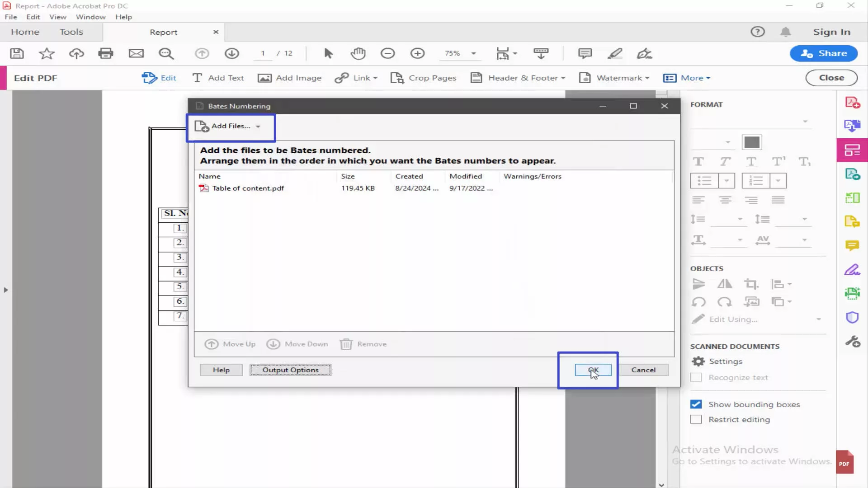Screen dimensions: 868x488
Task: Click the Print icon in the toolbar
Action: click(x=106, y=53)
